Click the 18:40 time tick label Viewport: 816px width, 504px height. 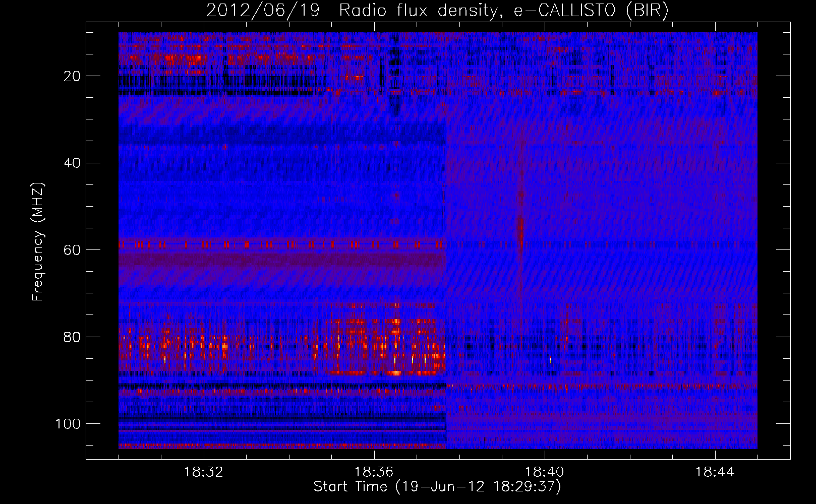point(545,472)
